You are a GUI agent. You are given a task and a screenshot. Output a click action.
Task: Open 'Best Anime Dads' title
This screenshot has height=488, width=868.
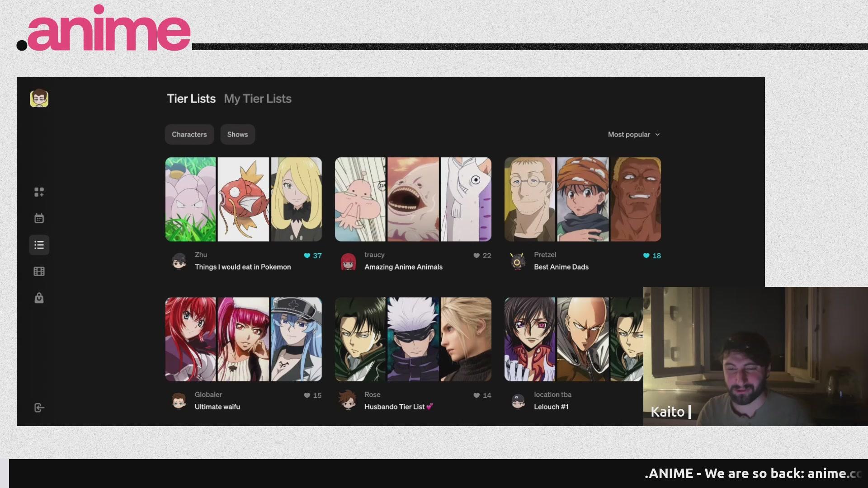pyautogui.click(x=561, y=267)
